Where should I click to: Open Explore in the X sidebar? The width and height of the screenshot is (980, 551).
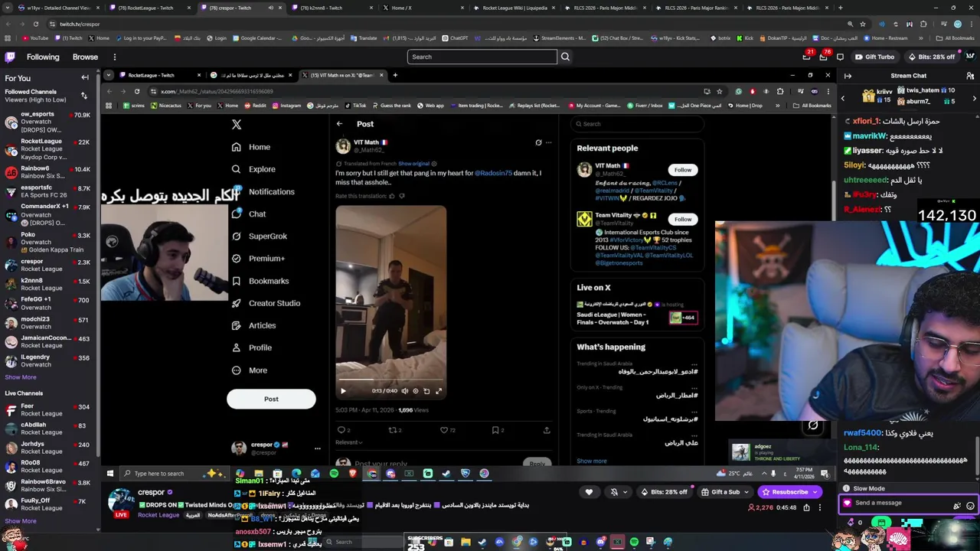[253, 169]
